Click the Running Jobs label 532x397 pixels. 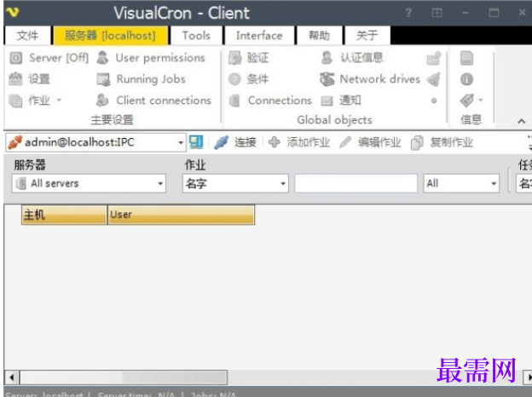tap(151, 79)
